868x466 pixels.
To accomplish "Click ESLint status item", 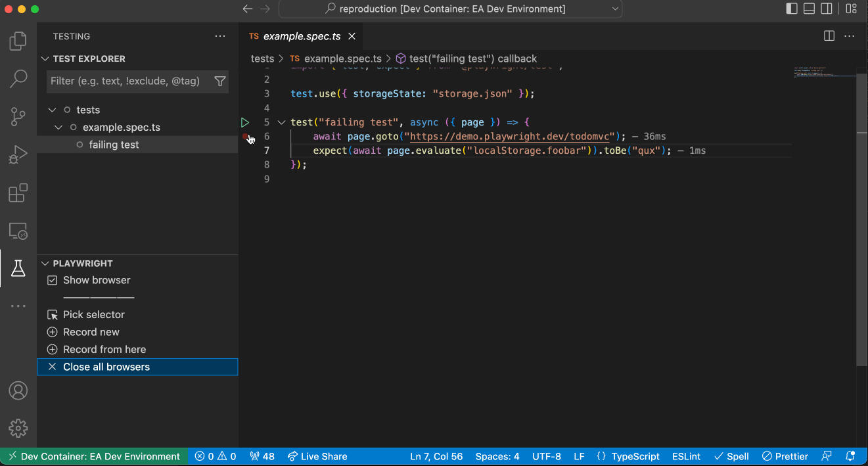I will (686, 456).
